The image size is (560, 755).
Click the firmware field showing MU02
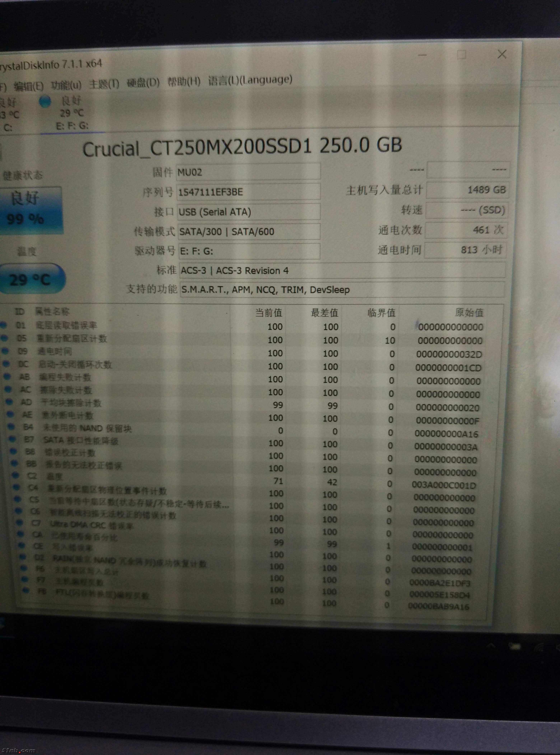248,172
